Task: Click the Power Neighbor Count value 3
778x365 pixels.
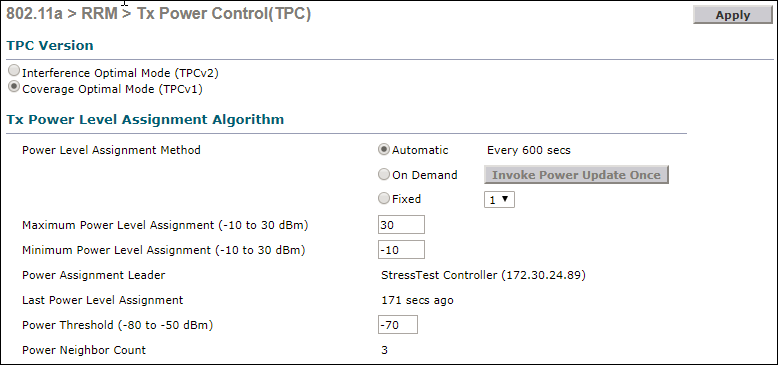Action: pyautogui.click(x=385, y=350)
